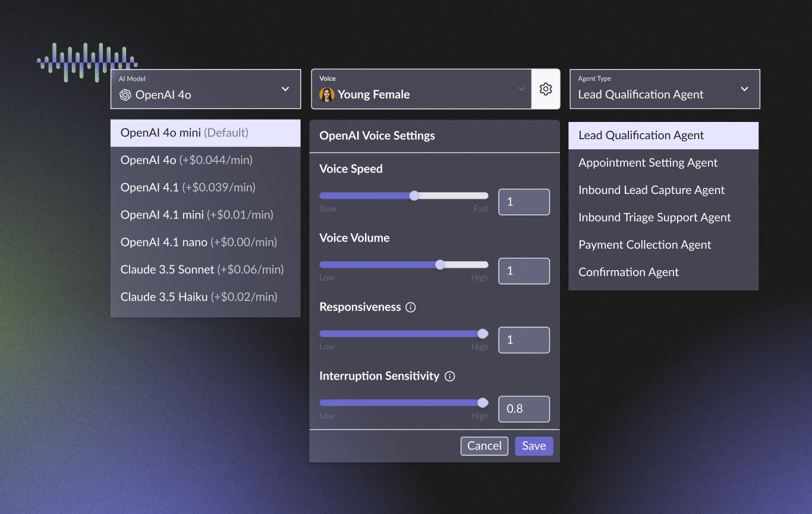Select OpenAI 4o mini (Default) option
This screenshot has height=514, width=812.
pos(206,133)
